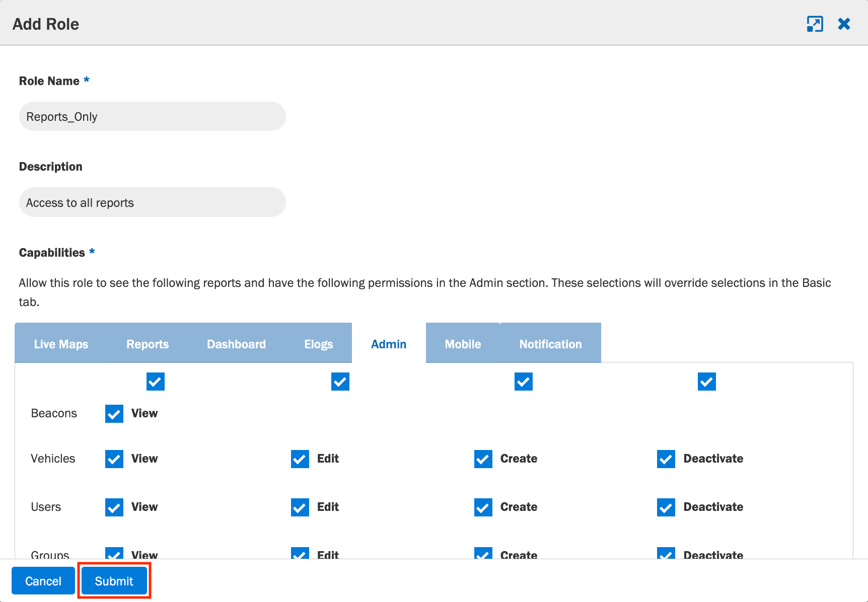Open the Dashboard tab
Viewport: 868px width, 602px height.
coord(236,344)
